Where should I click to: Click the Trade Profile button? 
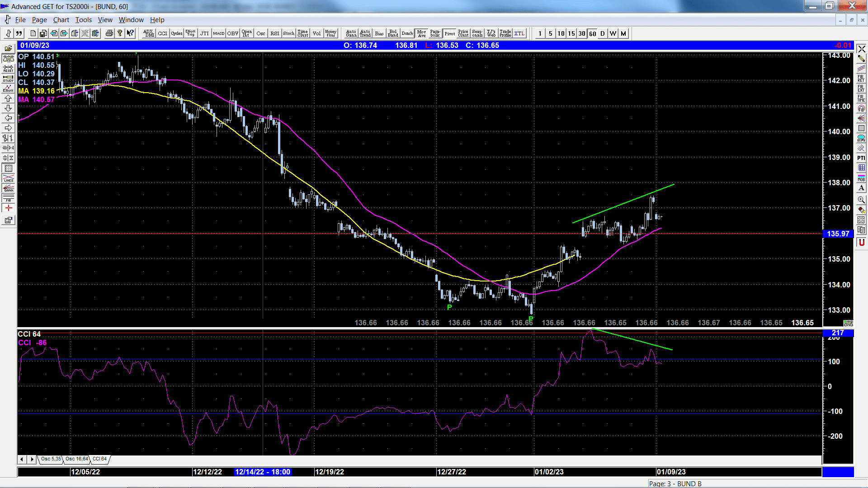pos(505,33)
